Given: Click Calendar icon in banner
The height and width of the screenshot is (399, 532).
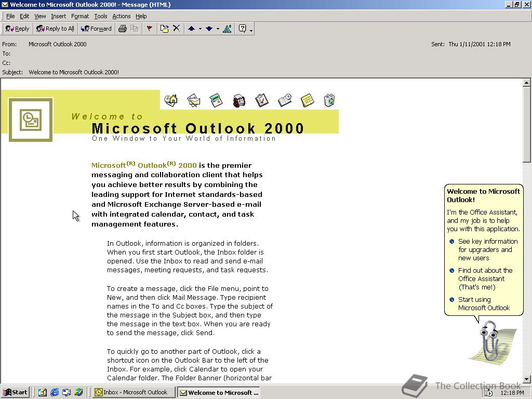Looking at the screenshot, I should point(216,100).
